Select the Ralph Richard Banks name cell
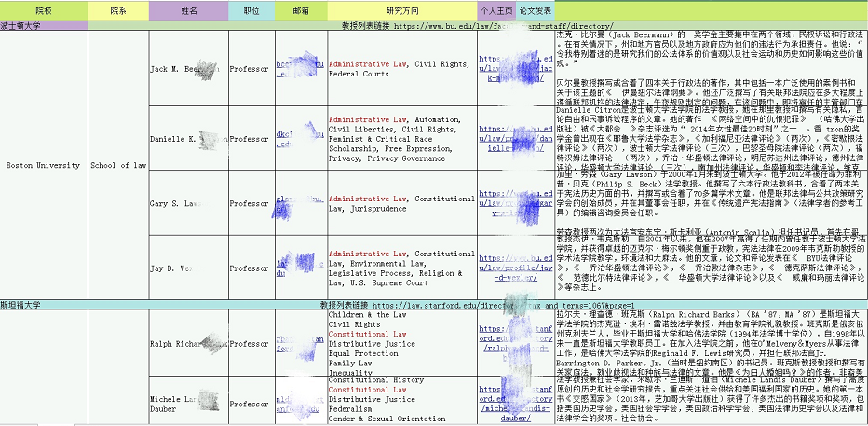The height and width of the screenshot is (426, 868). (189, 343)
